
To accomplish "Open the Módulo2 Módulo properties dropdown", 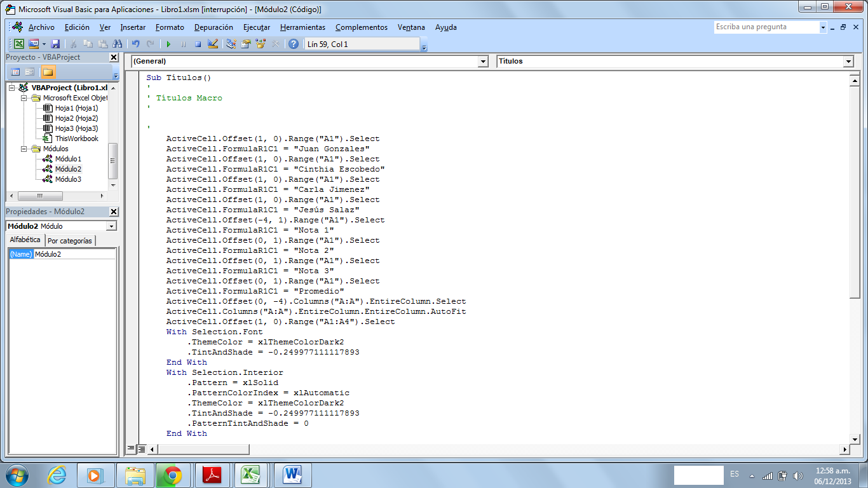I will coord(112,226).
